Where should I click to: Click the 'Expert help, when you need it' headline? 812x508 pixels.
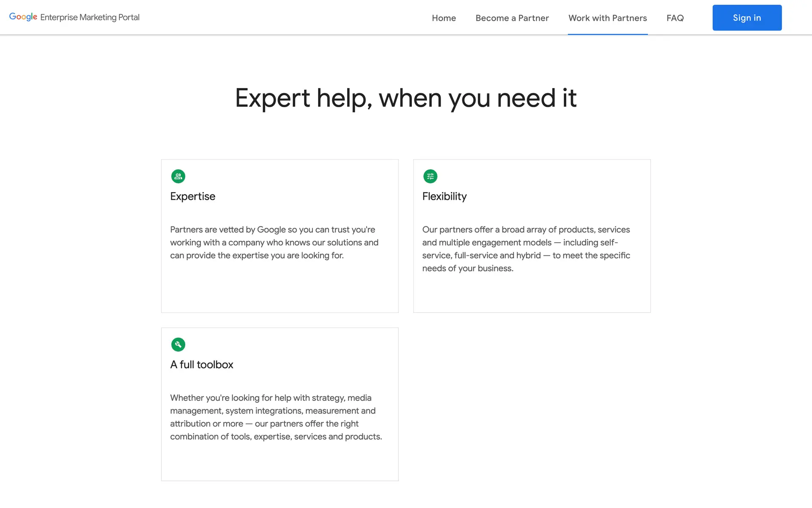coord(406,98)
